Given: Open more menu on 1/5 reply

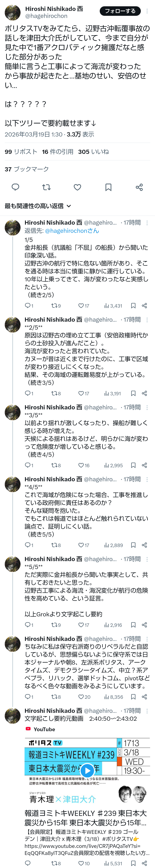Looking at the screenshot, I should click(147, 223).
